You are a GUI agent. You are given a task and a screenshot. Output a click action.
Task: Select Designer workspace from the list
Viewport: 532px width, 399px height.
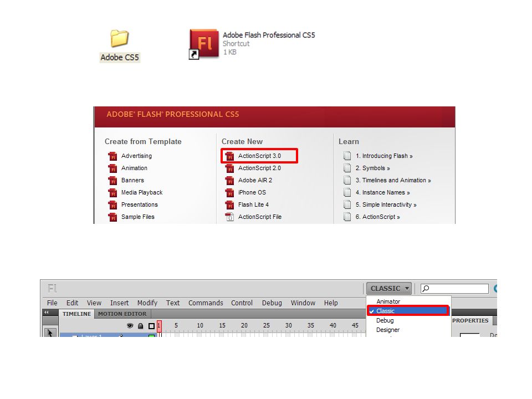(388, 330)
